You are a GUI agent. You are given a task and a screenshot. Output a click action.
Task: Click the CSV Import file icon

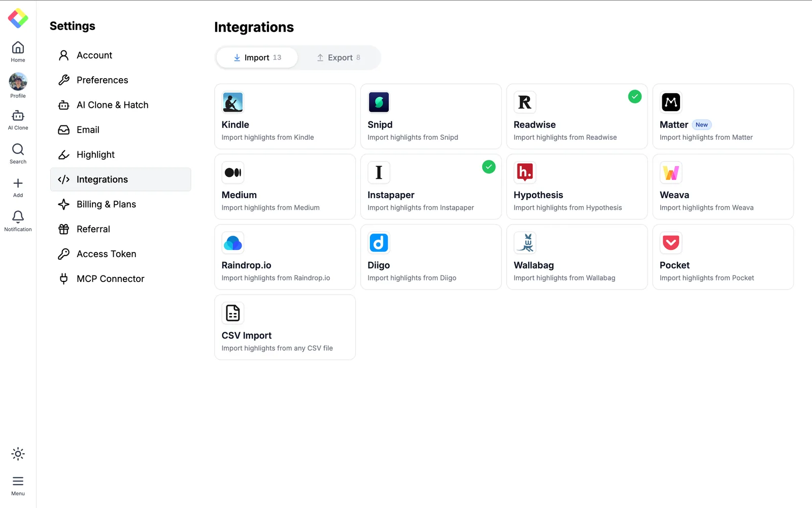[x=233, y=313]
